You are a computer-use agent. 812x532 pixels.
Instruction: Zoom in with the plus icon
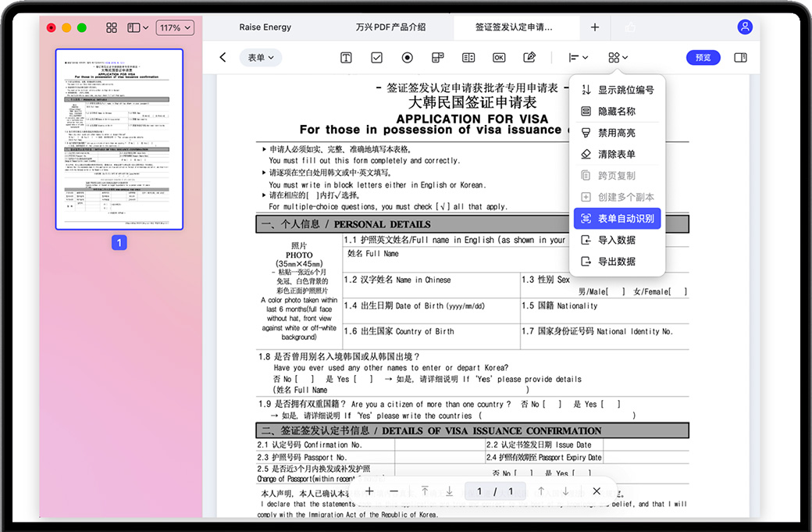(x=369, y=491)
